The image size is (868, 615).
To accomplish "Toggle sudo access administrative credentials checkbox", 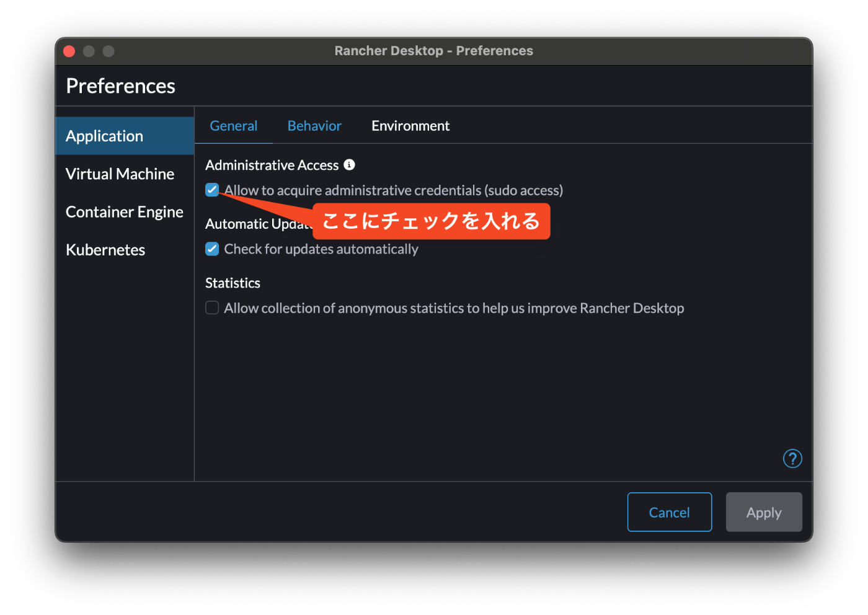I will pyautogui.click(x=212, y=190).
